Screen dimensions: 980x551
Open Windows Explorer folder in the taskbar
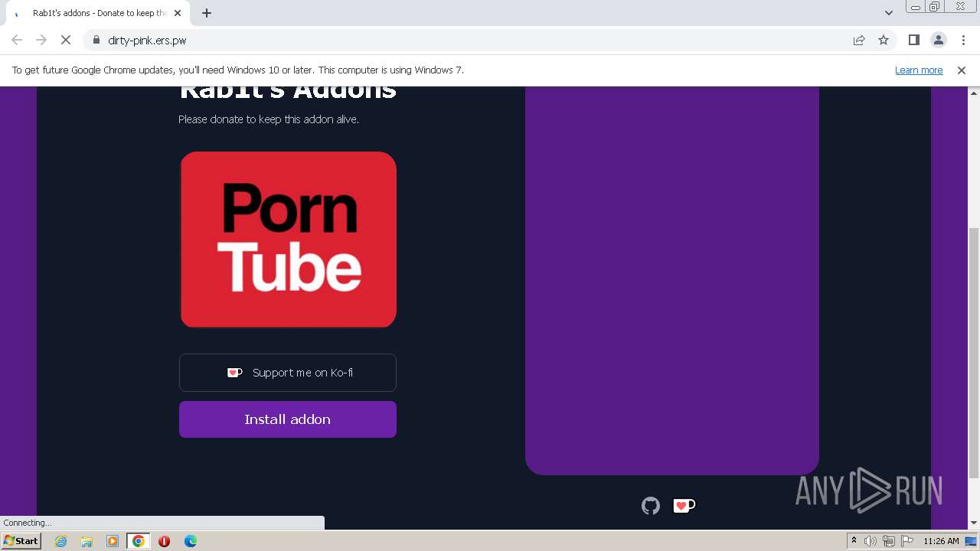[x=87, y=541]
